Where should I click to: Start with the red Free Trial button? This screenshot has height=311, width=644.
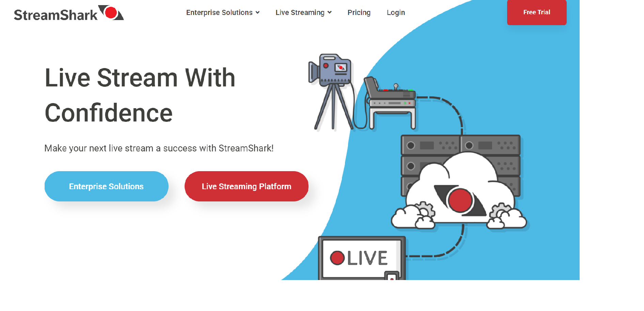[536, 12]
